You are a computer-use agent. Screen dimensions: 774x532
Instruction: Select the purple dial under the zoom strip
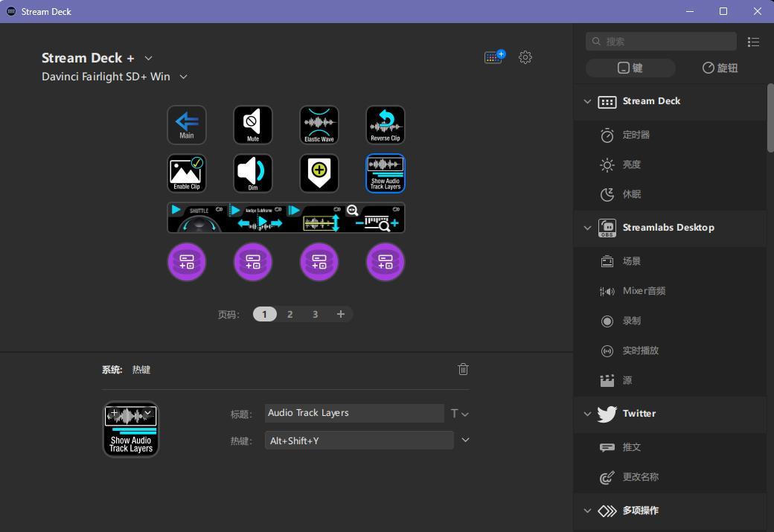(385, 262)
